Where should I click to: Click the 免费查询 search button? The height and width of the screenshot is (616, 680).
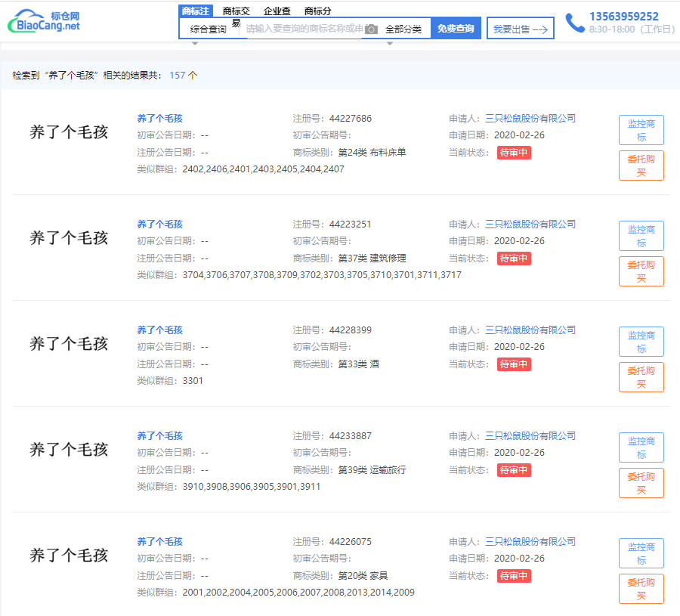(x=456, y=28)
